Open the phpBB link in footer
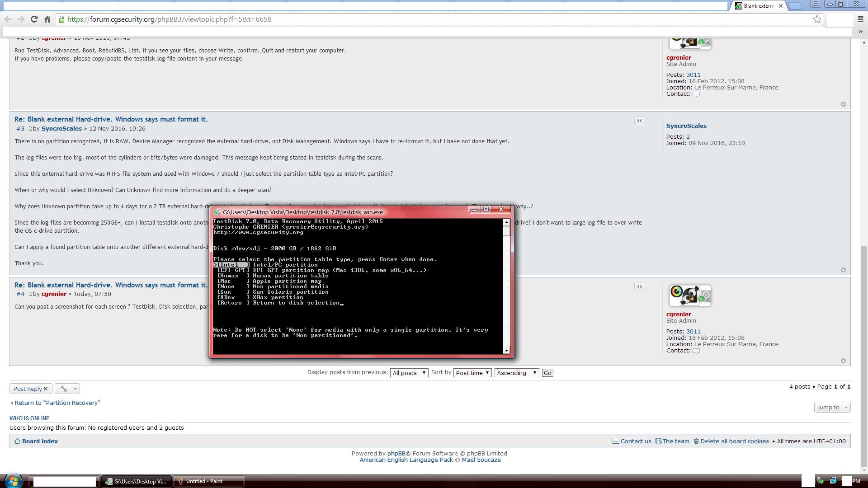This screenshot has width=868, height=488. click(x=396, y=454)
